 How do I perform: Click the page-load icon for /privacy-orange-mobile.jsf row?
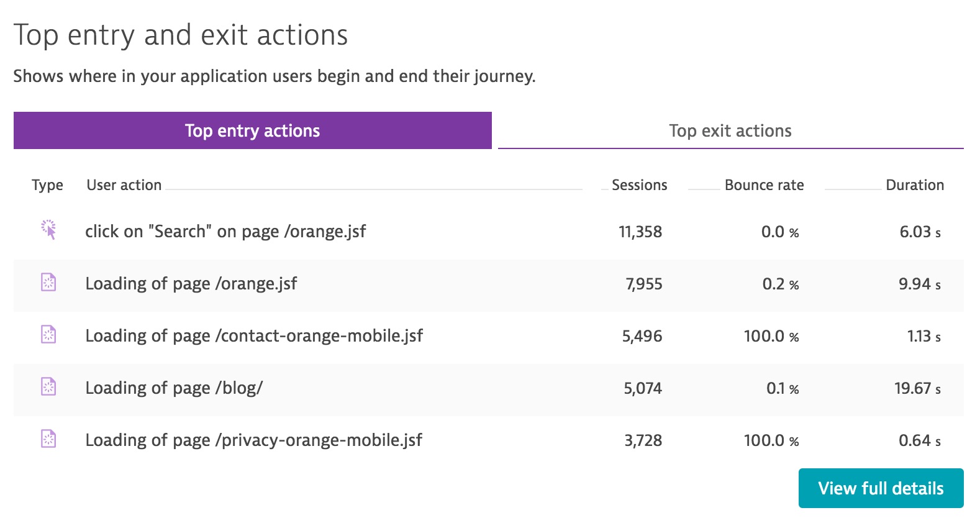tap(48, 439)
